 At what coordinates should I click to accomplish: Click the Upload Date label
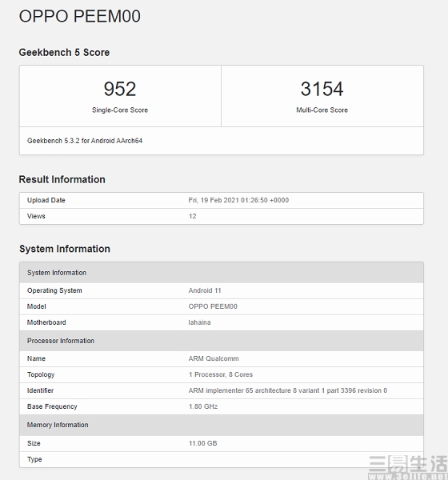tap(46, 200)
